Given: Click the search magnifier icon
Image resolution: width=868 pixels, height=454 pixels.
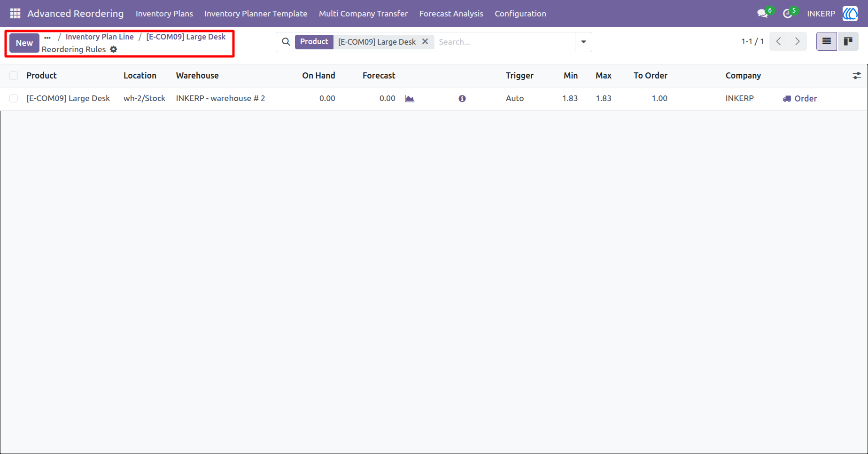Looking at the screenshot, I should 286,42.
